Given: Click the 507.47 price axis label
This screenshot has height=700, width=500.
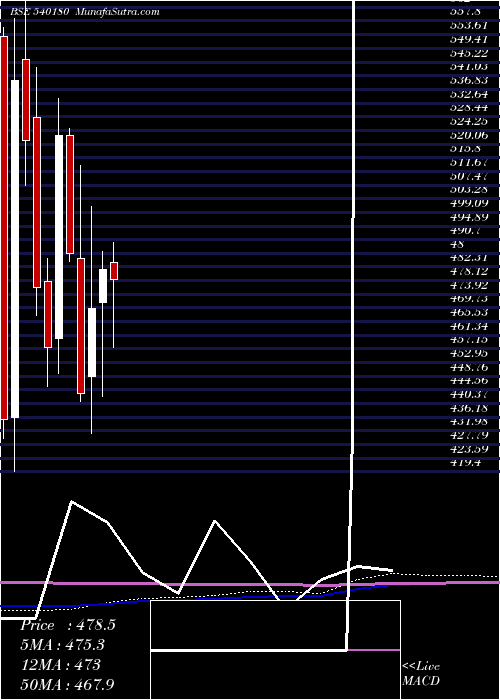Looking at the screenshot, I should (469, 175).
